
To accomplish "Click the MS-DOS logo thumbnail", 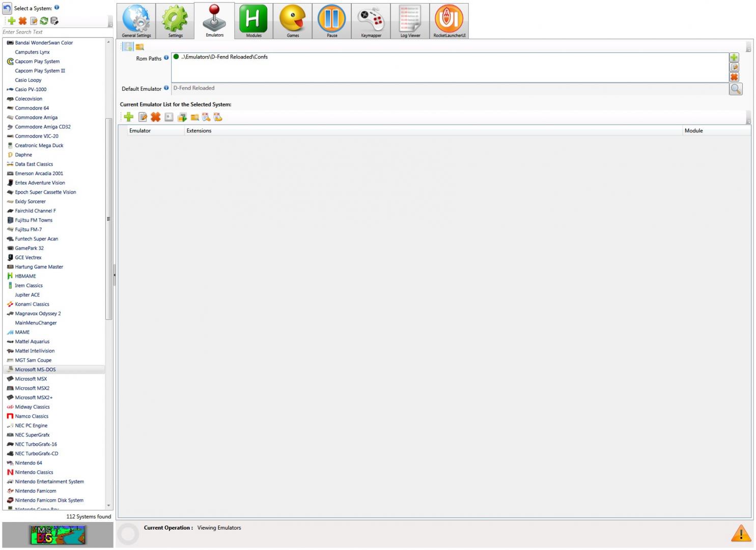I will click(58, 535).
